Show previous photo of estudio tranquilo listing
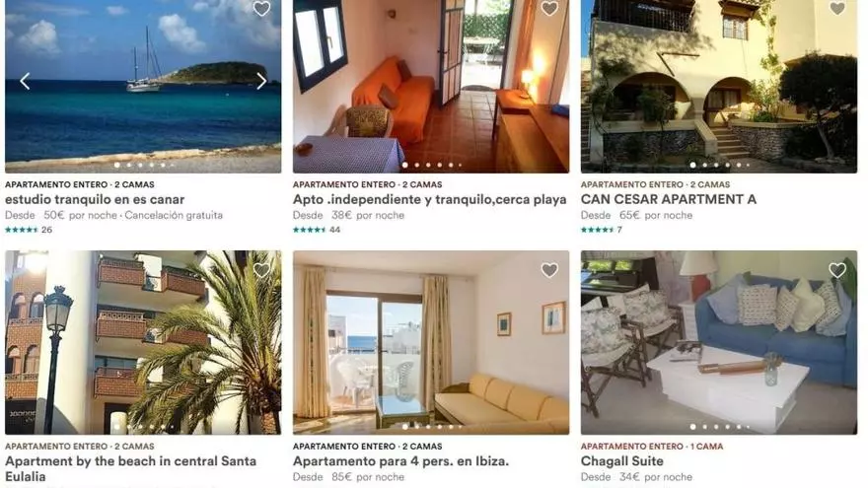Screen dimensions: 868x488 click(25, 81)
